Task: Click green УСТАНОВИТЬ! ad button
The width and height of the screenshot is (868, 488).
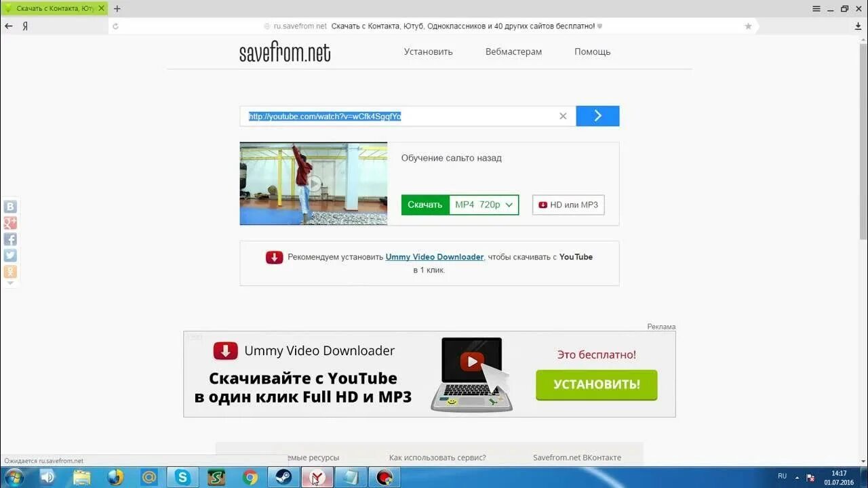Action: click(597, 384)
